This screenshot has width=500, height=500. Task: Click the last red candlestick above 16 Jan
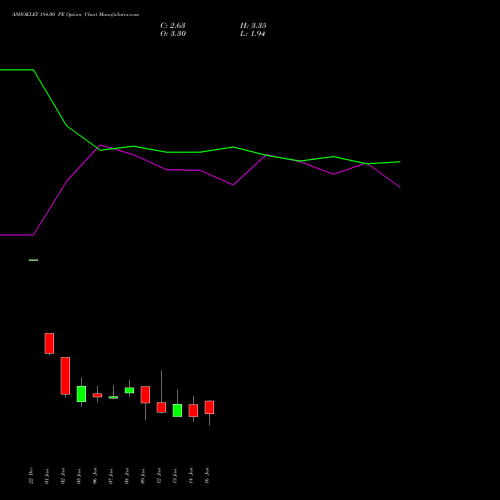tap(209, 407)
